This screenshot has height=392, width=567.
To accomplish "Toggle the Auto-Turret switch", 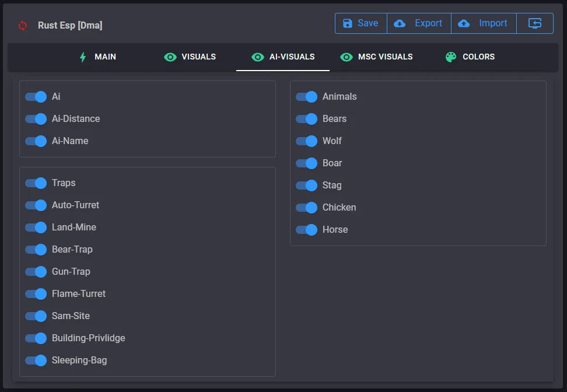I will coord(36,205).
